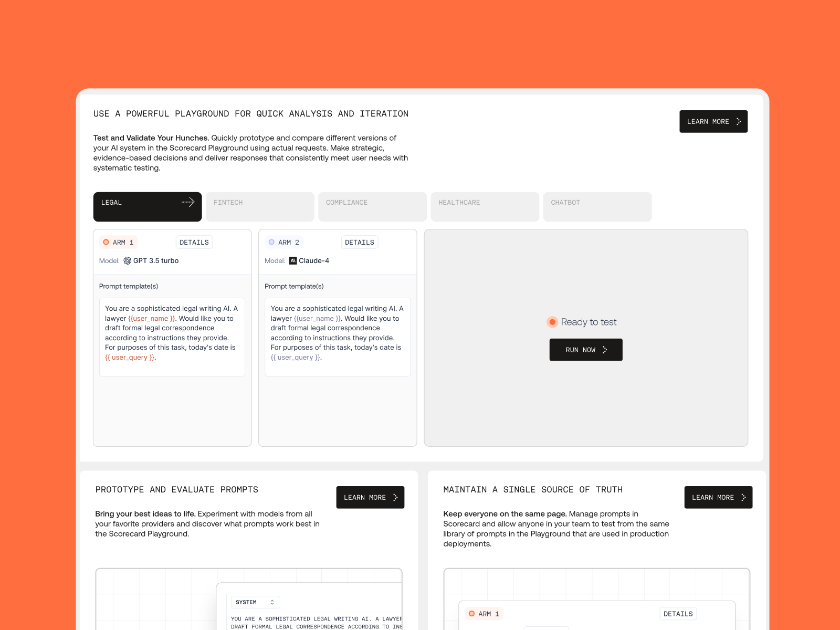Click inside Arm 1's prompt template text box
Image resolution: width=840 pixels, height=630 pixels.
[172, 336]
